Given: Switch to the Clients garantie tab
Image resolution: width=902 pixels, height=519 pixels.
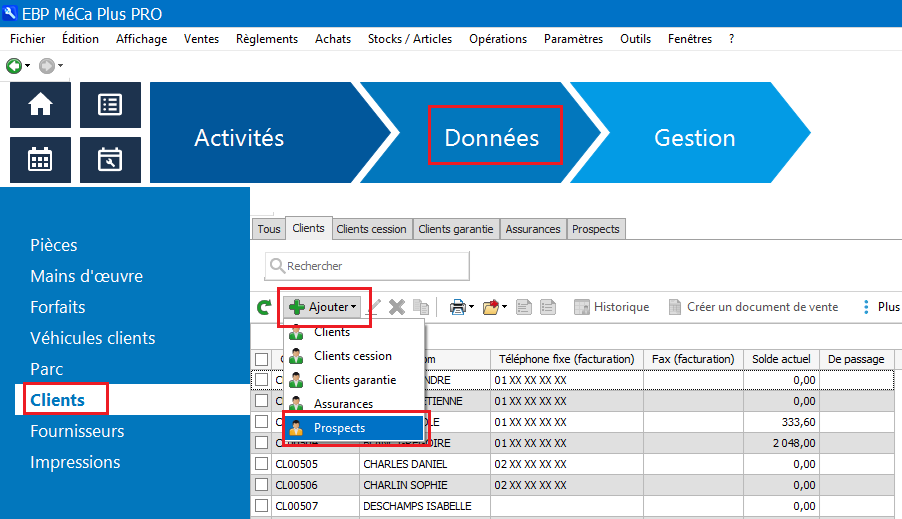Looking at the screenshot, I should click(x=455, y=229).
